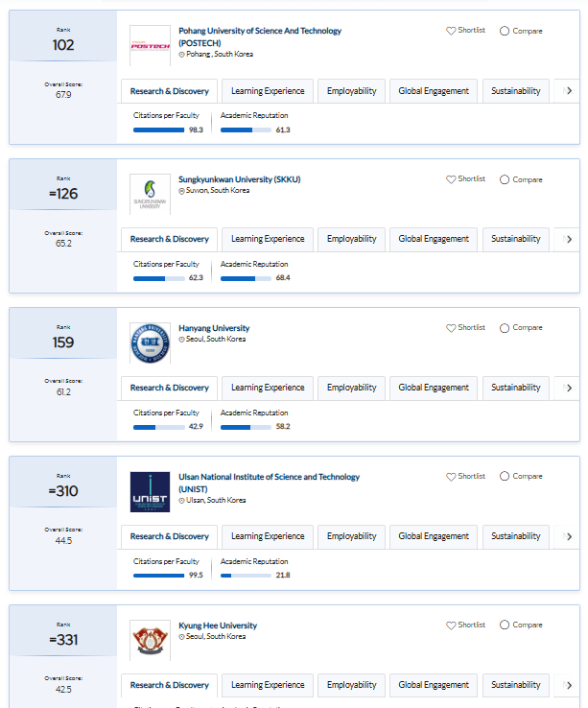Open the Hanyang University name link

(x=214, y=328)
